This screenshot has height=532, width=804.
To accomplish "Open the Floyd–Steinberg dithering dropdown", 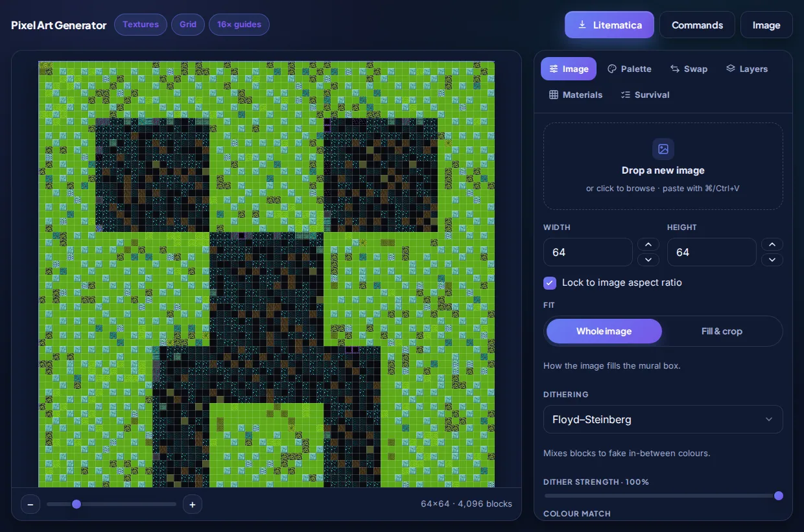I will click(x=663, y=419).
